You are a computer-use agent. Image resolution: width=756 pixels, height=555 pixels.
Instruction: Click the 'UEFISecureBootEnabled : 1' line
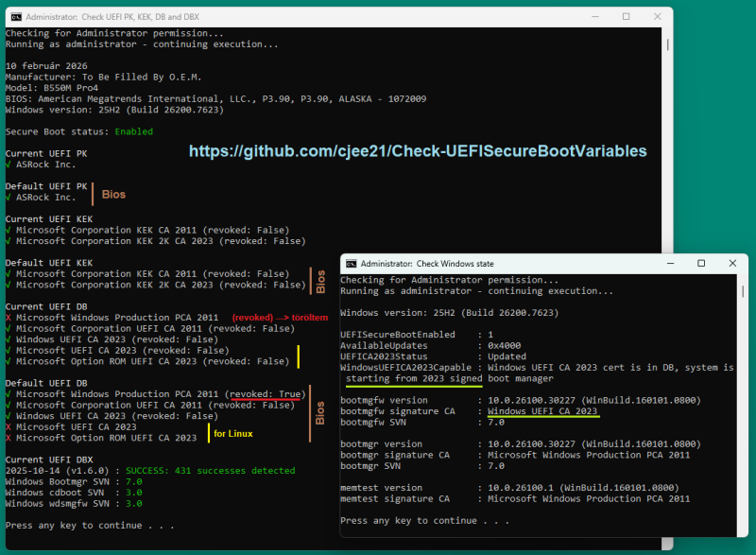point(417,335)
